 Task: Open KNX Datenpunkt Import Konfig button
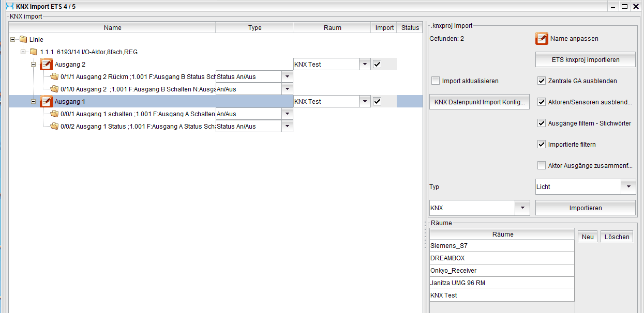(x=480, y=102)
